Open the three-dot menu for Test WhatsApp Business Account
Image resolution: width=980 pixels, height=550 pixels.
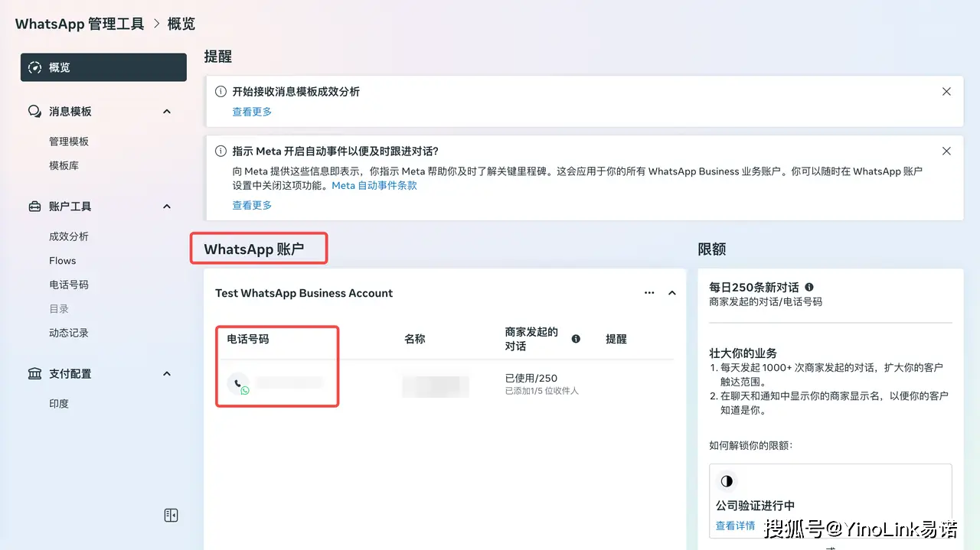(649, 293)
